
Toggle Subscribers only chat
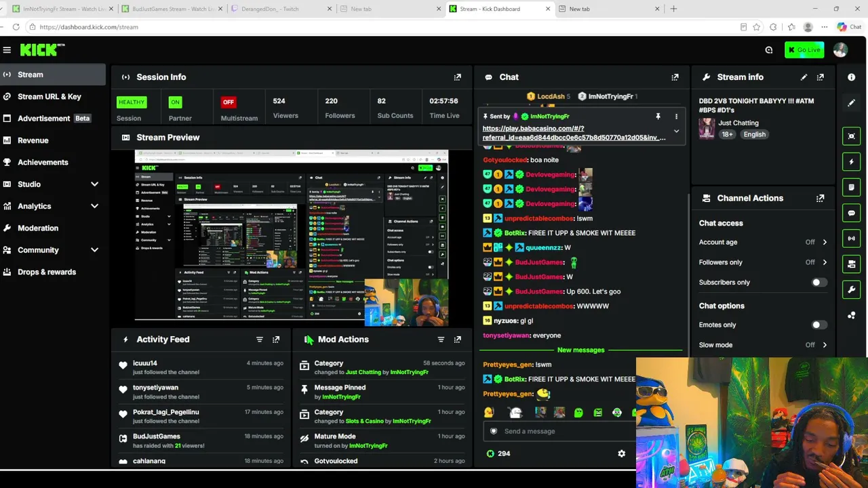(x=819, y=283)
